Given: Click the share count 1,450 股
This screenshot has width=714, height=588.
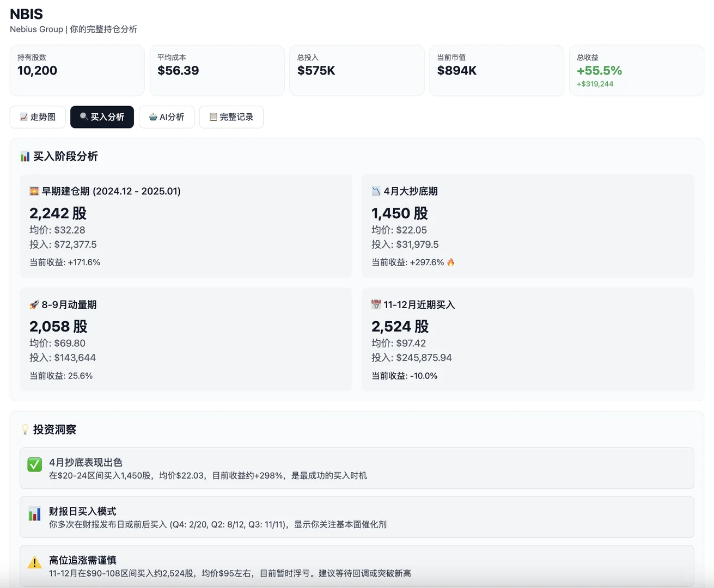Looking at the screenshot, I should (400, 213).
